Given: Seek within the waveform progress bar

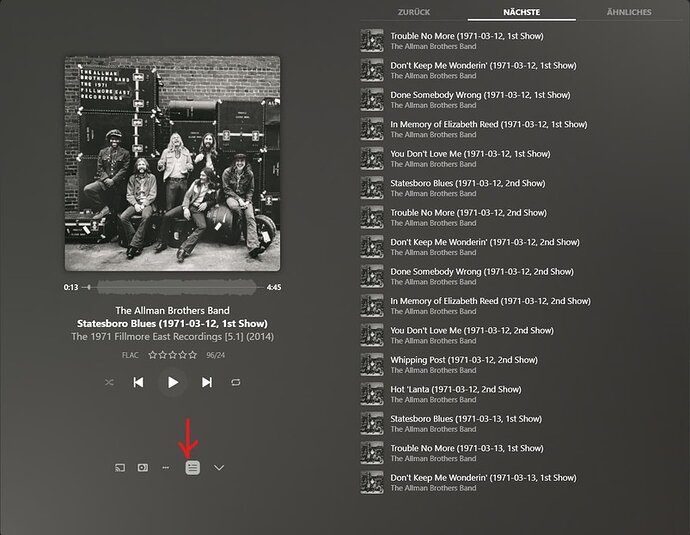Looking at the screenshot, I should [x=173, y=287].
